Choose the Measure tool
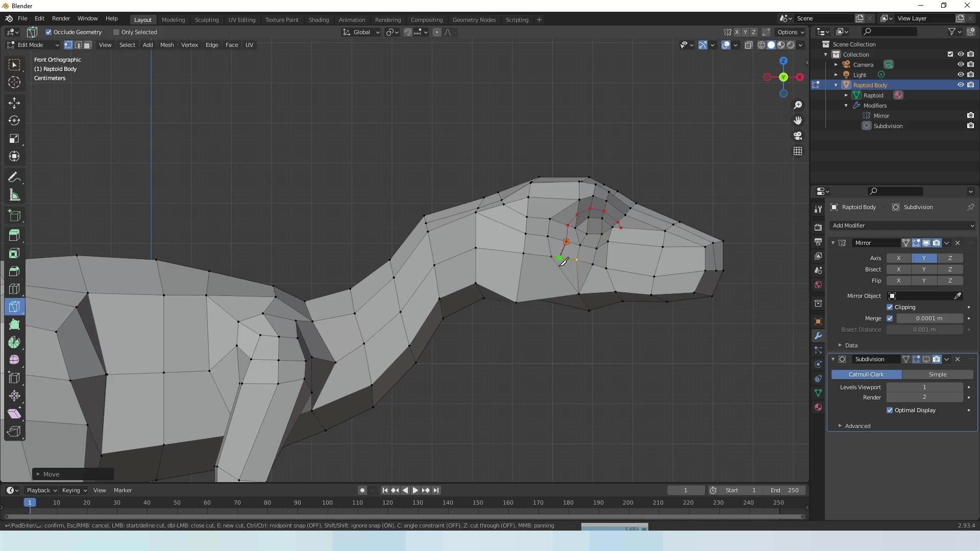 14,195
